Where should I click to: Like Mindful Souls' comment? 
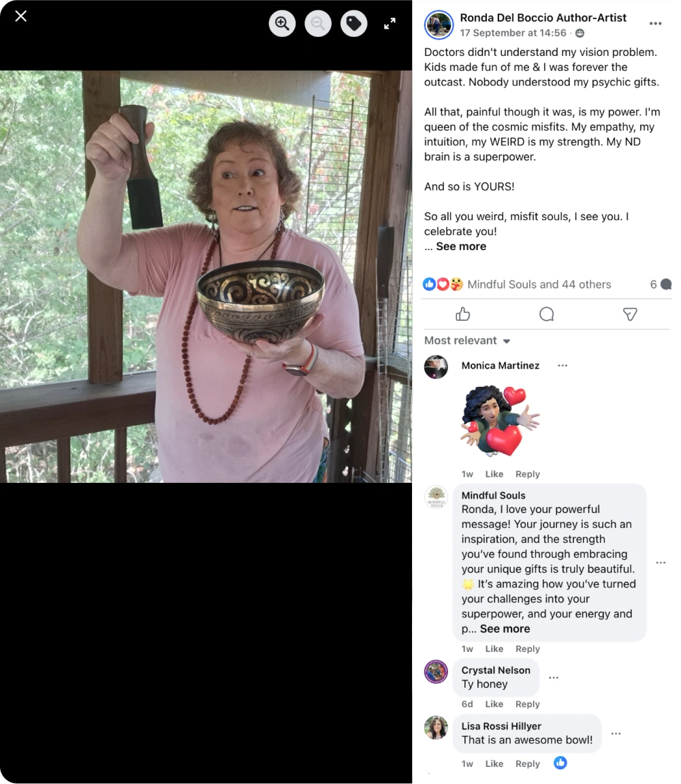pyautogui.click(x=494, y=648)
